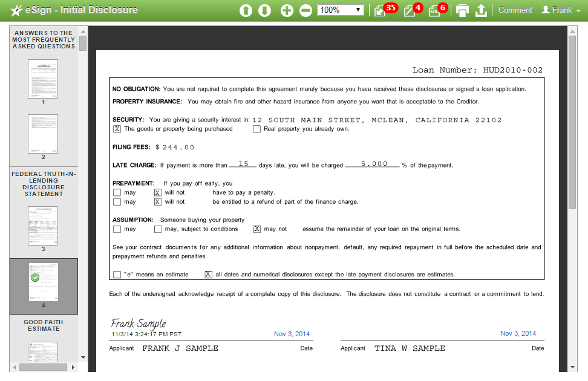Click the sidebar scrollbar down arrow
Screen dimensions: 588x381
(x=83, y=357)
